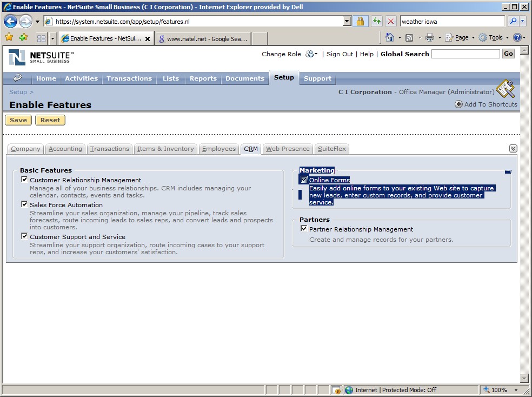Click the page scrollbar up arrow
The height and width of the screenshot is (397, 532).
(524, 50)
